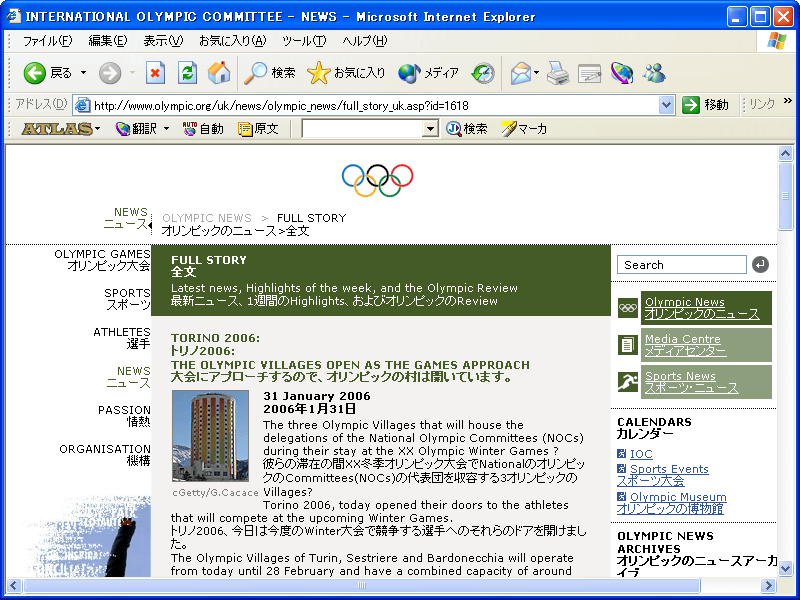Open the Search pane with the magnifier icon
800x600 pixels.
click(x=255, y=73)
